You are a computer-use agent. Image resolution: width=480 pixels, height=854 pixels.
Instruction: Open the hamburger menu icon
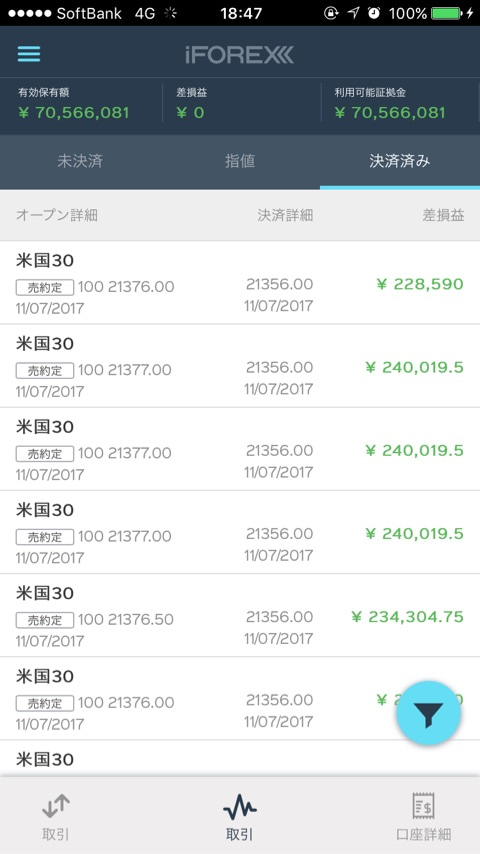[29, 54]
